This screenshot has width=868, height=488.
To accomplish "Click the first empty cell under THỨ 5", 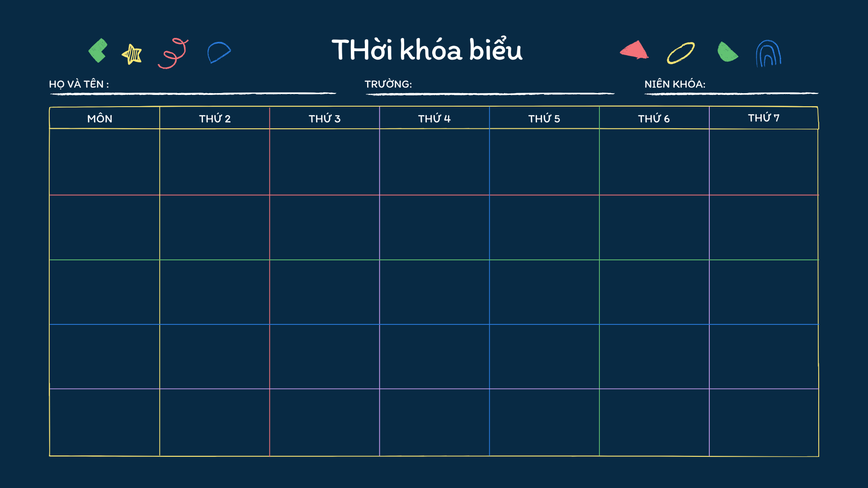I will [x=544, y=162].
